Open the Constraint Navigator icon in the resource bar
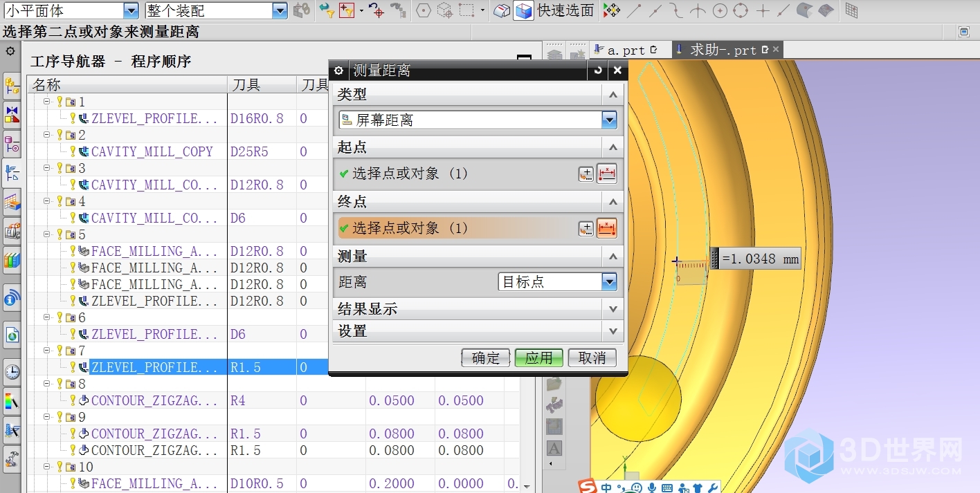Screen dimensions: 980x493 12,114
